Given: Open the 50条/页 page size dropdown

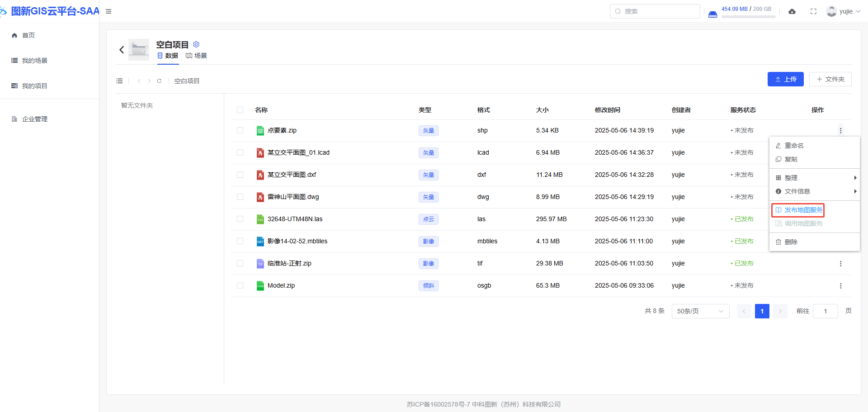Looking at the screenshot, I should click(700, 311).
